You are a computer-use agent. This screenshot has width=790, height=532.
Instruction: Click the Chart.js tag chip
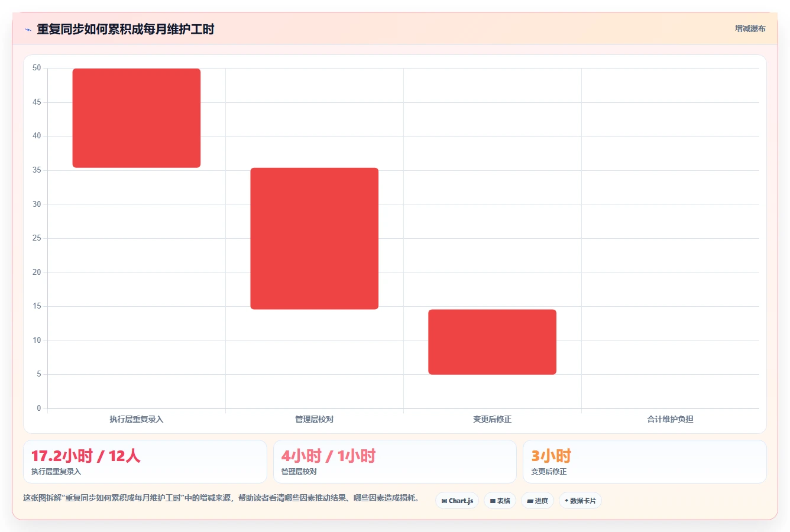click(x=457, y=501)
